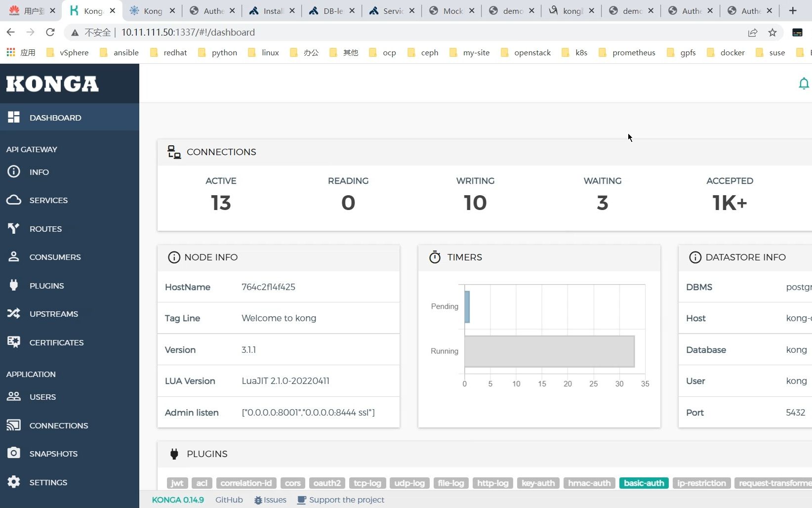
Task: Bookmark this page with star icon
Action: 772,33
